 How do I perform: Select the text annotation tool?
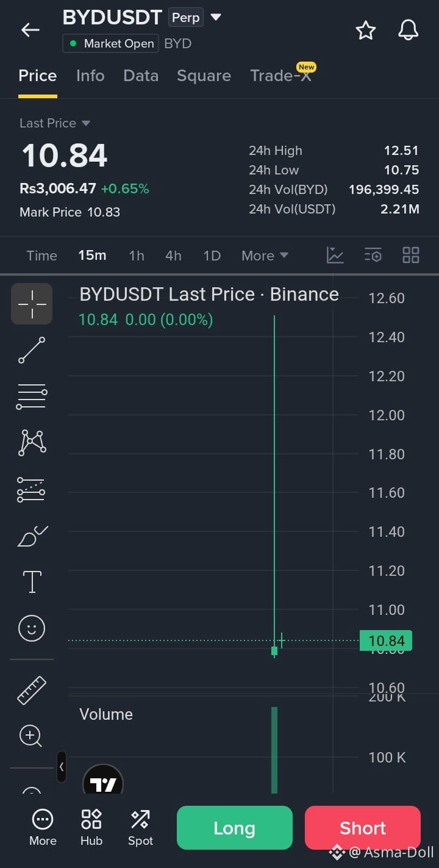[32, 582]
